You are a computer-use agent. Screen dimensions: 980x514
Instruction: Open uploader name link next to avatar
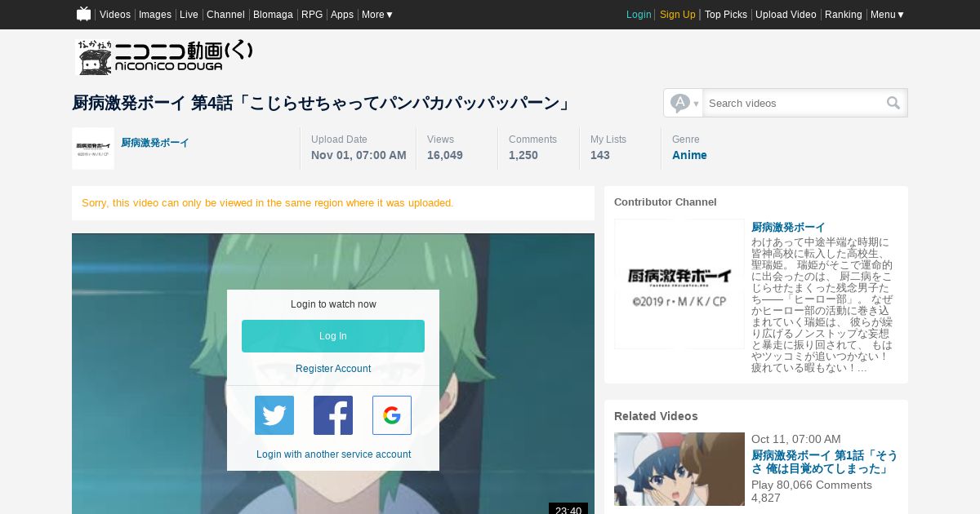[x=155, y=143]
